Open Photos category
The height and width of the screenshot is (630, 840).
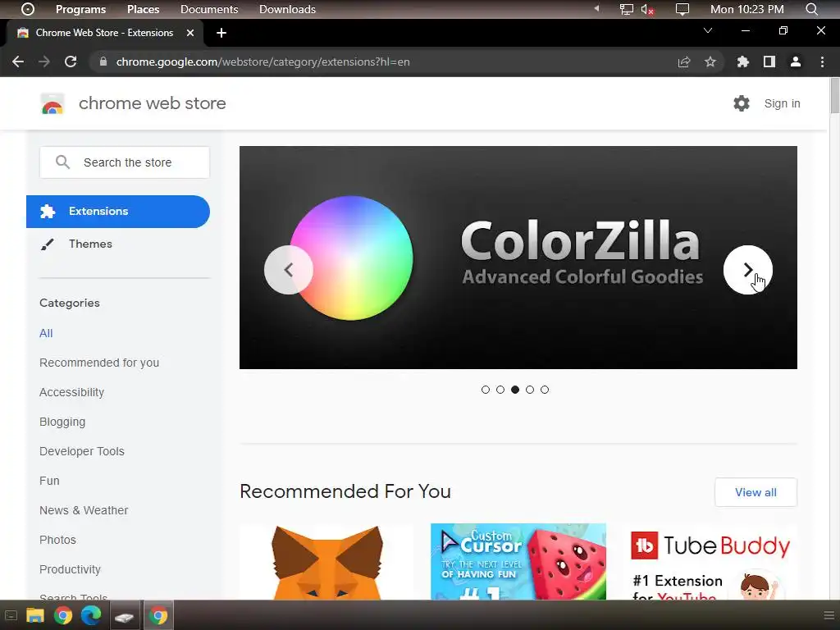pos(57,540)
